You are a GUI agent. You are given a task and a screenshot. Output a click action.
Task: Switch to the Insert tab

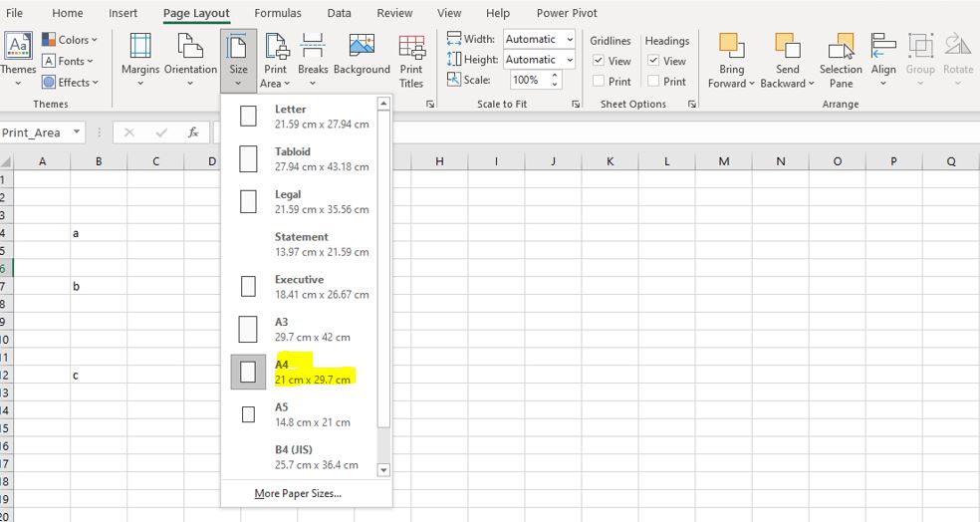pyautogui.click(x=122, y=13)
